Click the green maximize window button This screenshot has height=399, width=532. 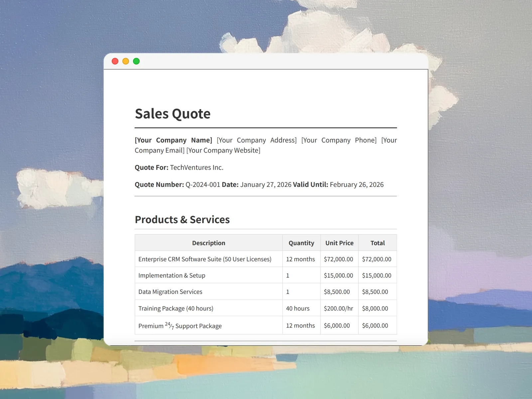[x=136, y=61]
